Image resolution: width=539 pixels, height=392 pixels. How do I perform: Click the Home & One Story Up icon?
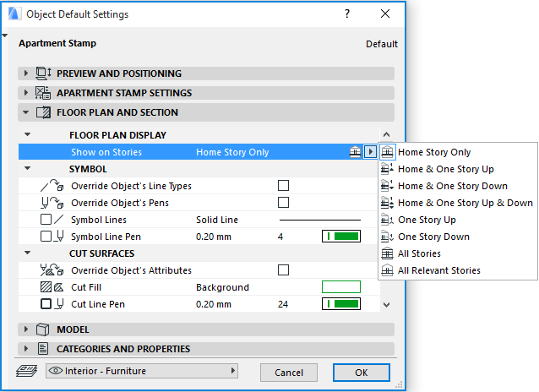click(x=388, y=169)
